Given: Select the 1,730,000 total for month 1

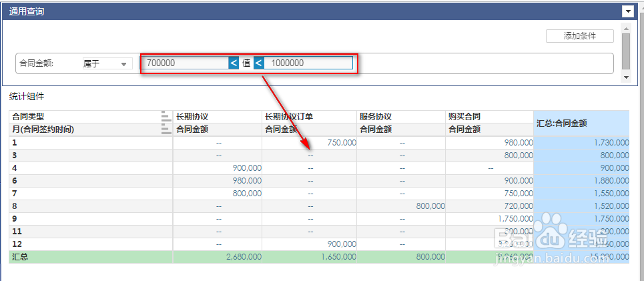Looking at the screenshot, I should (581, 143).
